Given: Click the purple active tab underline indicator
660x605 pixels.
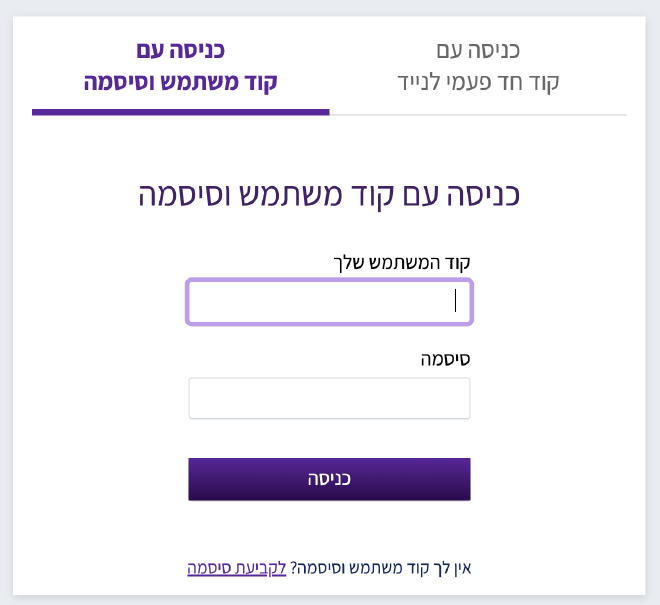Looking at the screenshot, I should pyautogui.click(x=181, y=112).
